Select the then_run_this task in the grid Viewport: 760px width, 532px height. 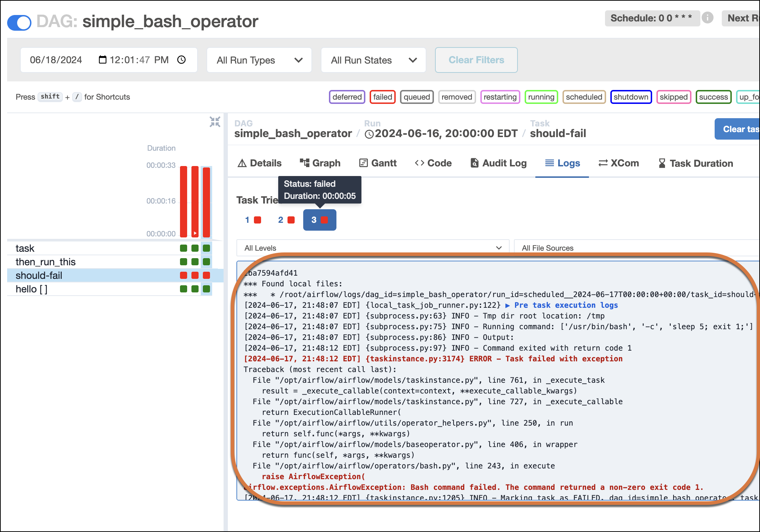45,262
